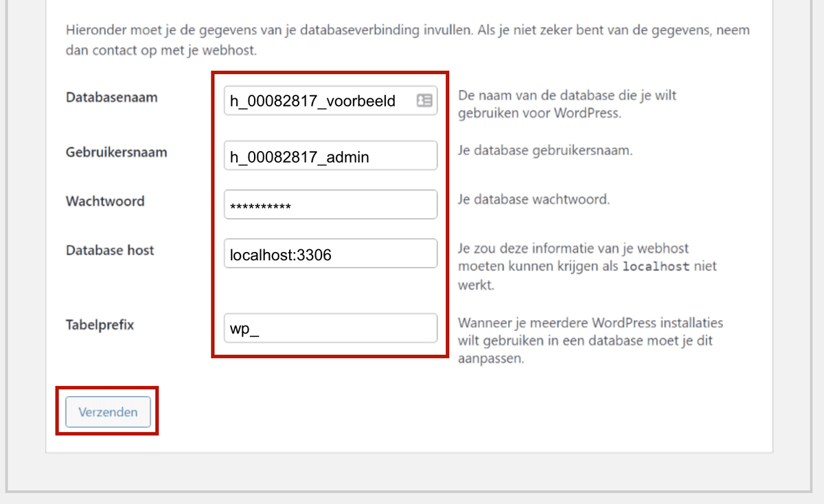Image resolution: width=824 pixels, height=504 pixels.
Task: Click the Databasenaam label
Action: tap(112, 98)
